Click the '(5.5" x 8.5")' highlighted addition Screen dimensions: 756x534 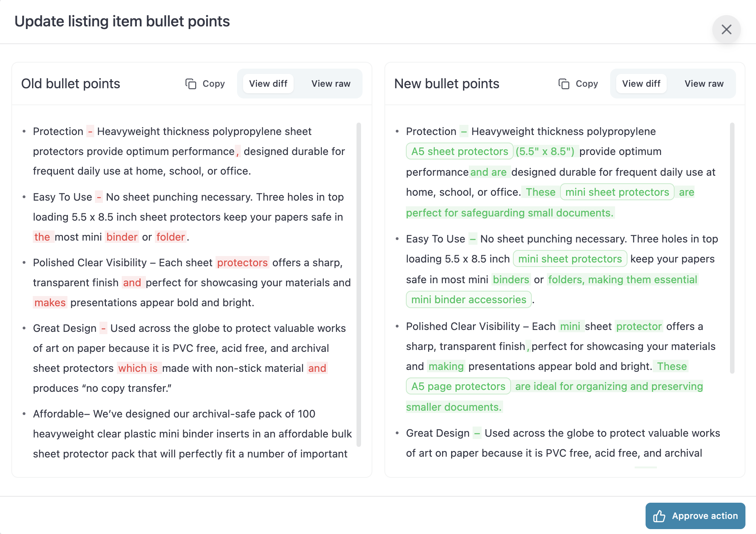tap(545, 151)
